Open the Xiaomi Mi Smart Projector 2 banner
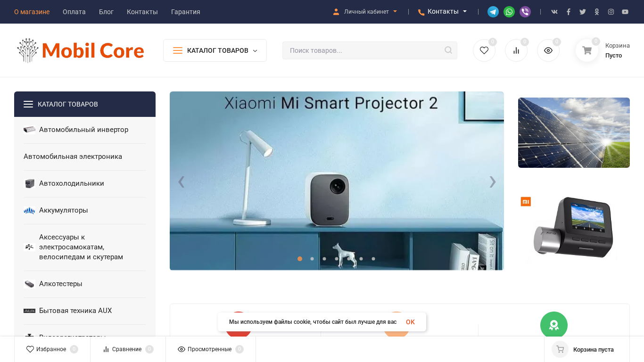The height and width of the screenshot is (362, 644). pyautogui.click(x=337, y=181)
